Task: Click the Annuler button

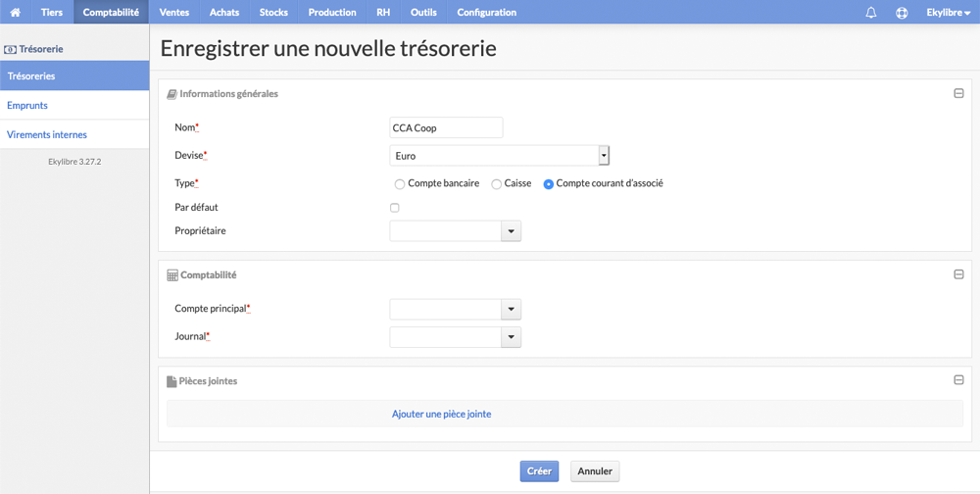Action: [x=595, y=471]
